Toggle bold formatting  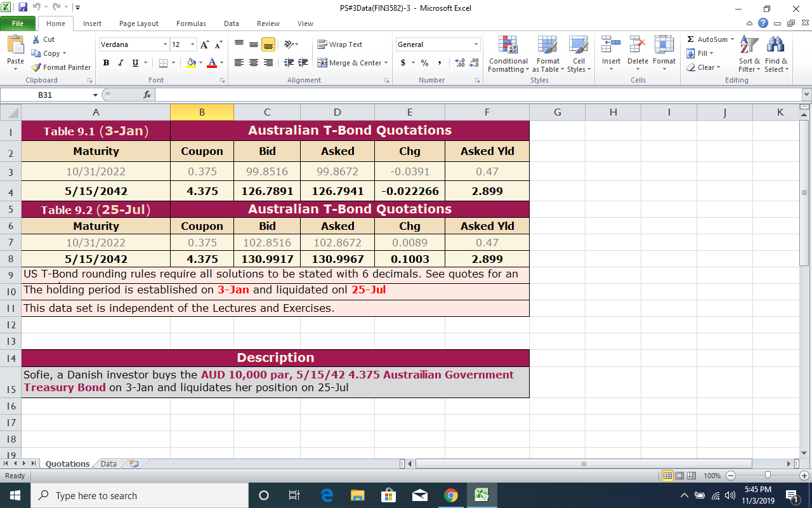point(106,63)
